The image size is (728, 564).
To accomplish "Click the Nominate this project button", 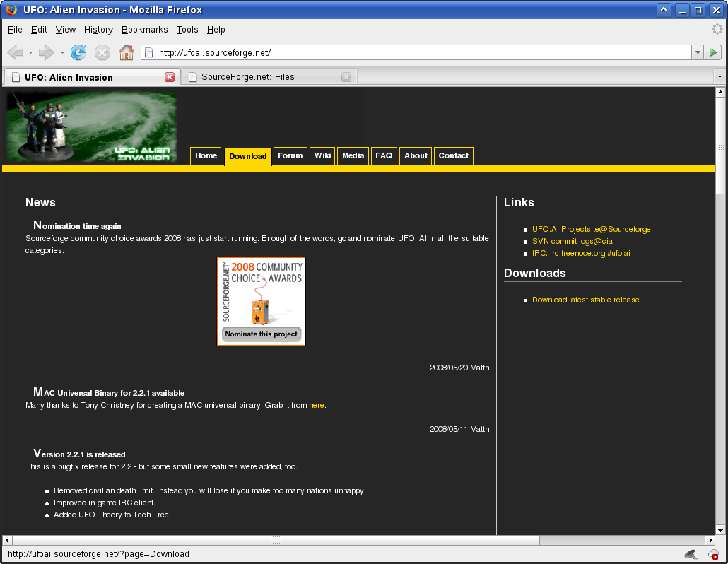I will 261,334.
